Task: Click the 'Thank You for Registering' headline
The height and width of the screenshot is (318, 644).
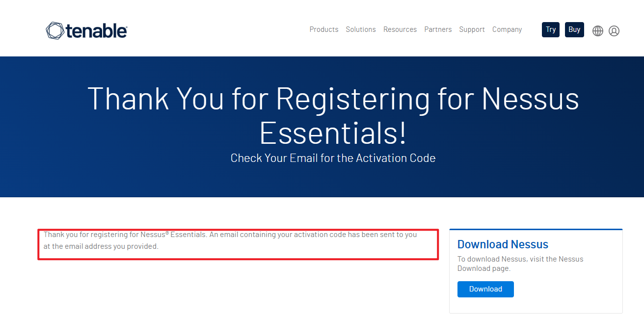Action: [x=333, y=98]
